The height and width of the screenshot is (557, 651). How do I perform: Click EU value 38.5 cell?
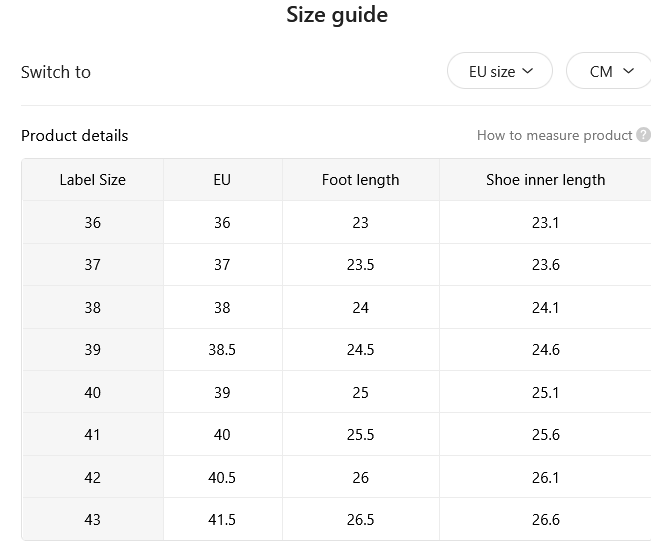pos(222,350)
